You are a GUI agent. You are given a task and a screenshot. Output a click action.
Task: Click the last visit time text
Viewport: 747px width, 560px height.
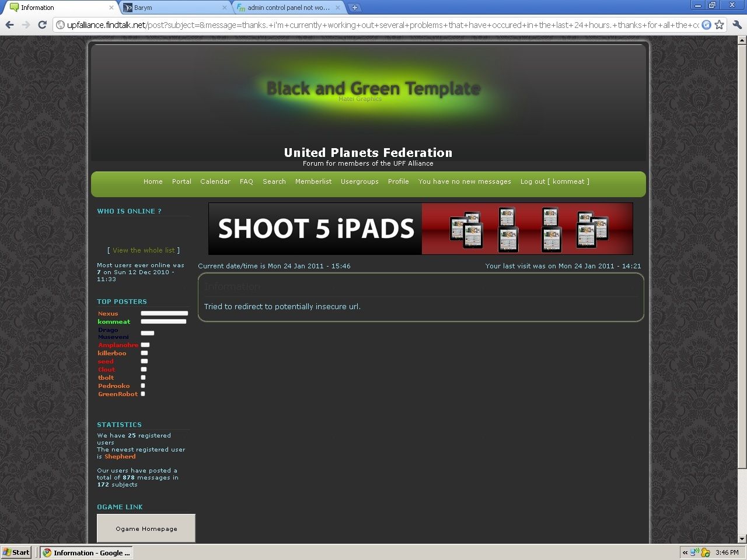click(563, 266)
